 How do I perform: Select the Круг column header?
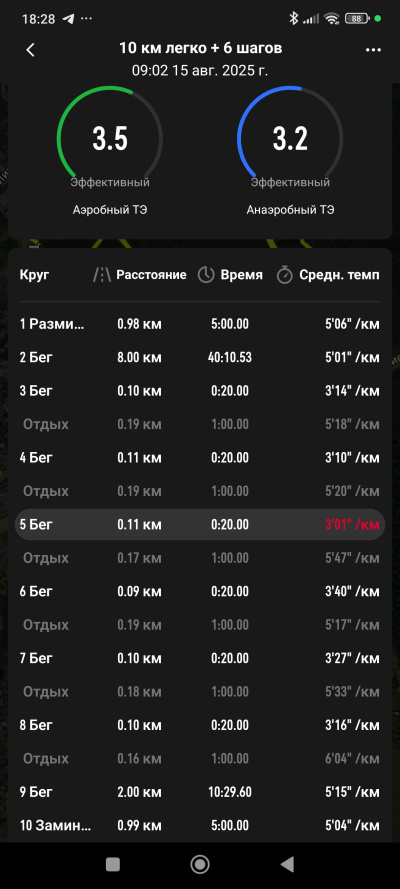pos(35,276)
